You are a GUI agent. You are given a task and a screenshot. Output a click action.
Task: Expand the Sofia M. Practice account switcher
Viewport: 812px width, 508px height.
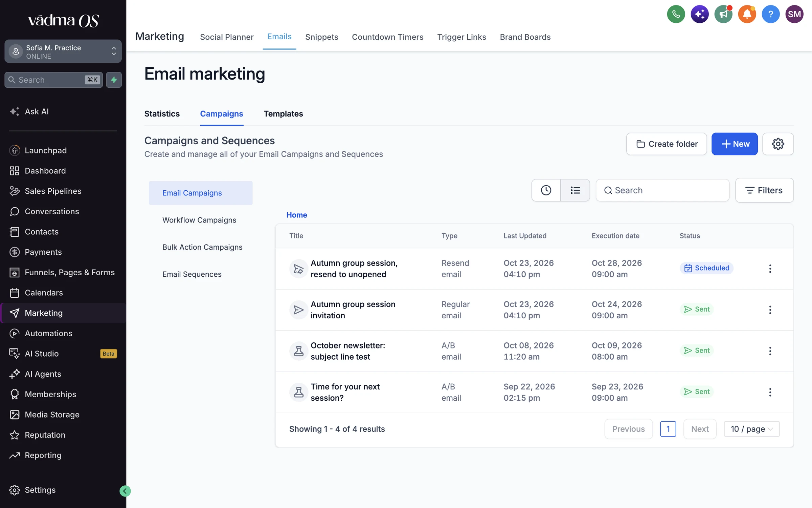(63, 51)
